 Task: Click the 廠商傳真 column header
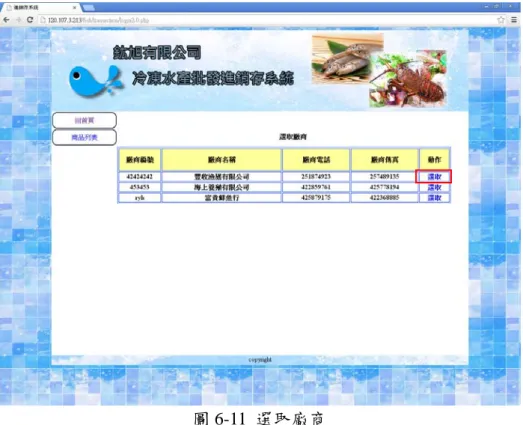385,160
